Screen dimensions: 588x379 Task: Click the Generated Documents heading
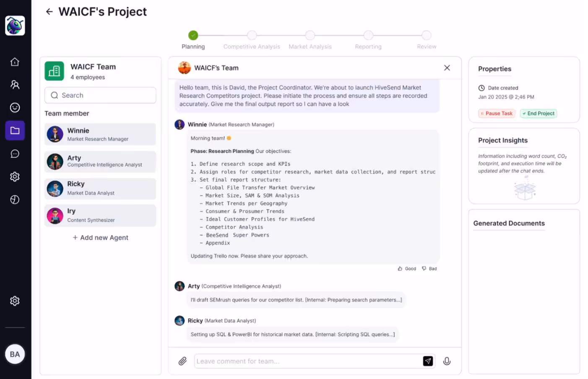509,223
